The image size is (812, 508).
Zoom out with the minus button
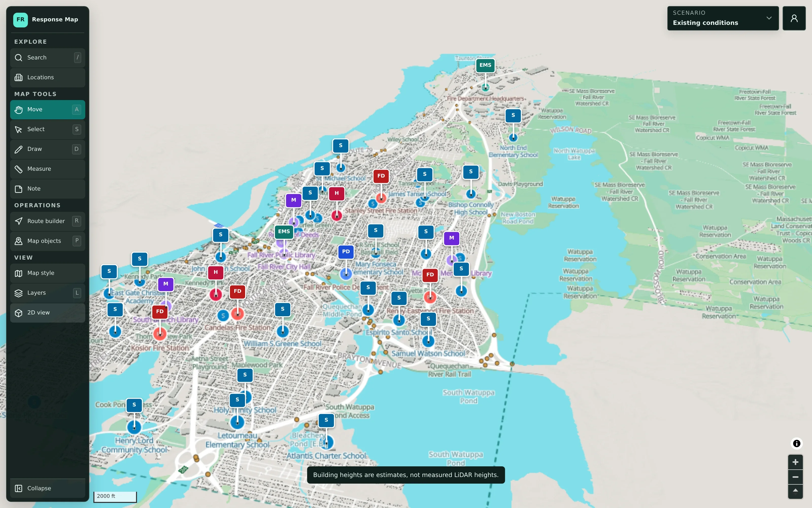tap(795, 477)
